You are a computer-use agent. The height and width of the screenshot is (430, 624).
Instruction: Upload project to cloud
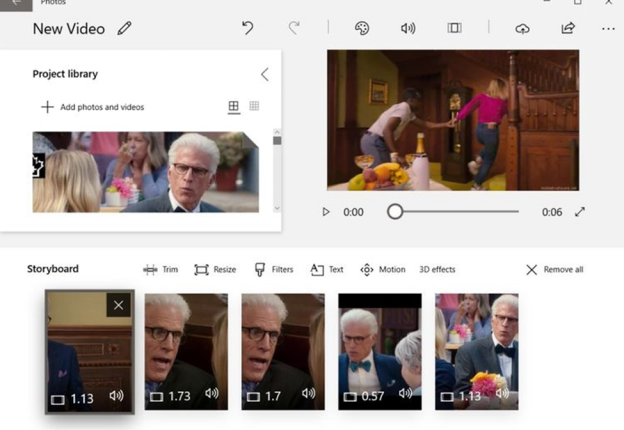522,29
